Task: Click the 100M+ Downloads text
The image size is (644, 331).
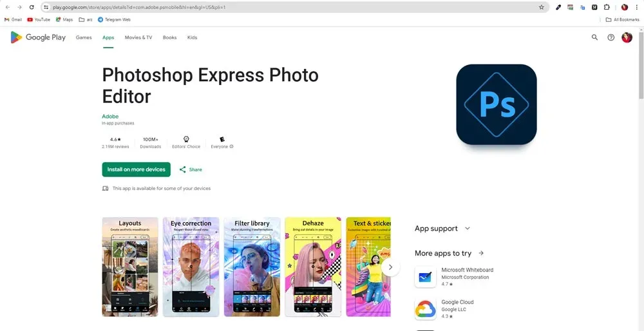Action: point(150,142)
